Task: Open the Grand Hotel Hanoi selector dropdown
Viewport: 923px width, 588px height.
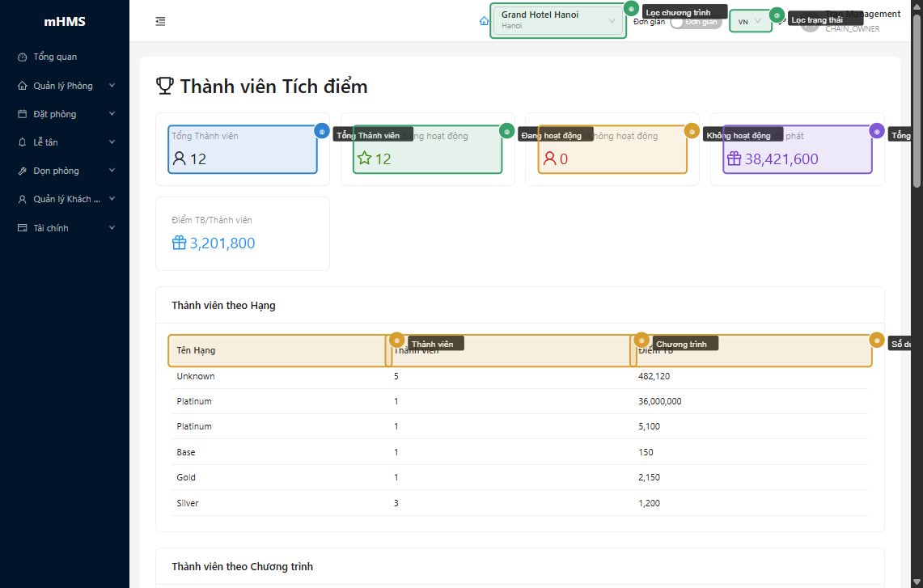Action: [558, 20]
